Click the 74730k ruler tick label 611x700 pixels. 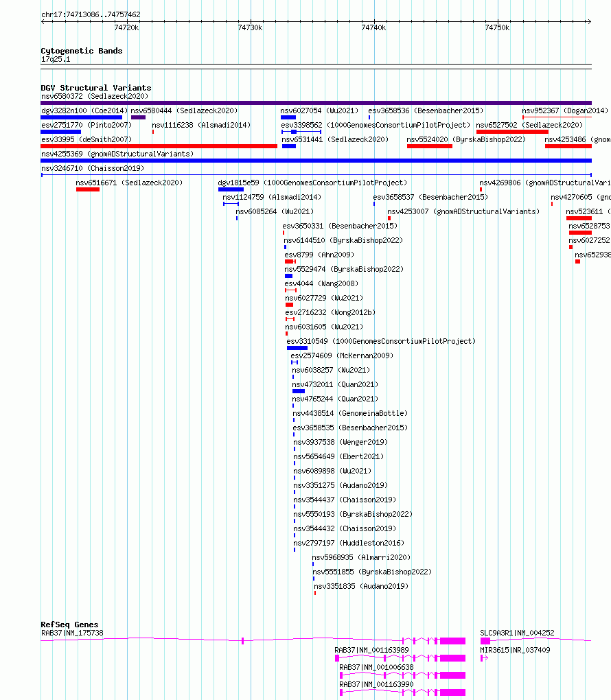click(x=250, y=27)
